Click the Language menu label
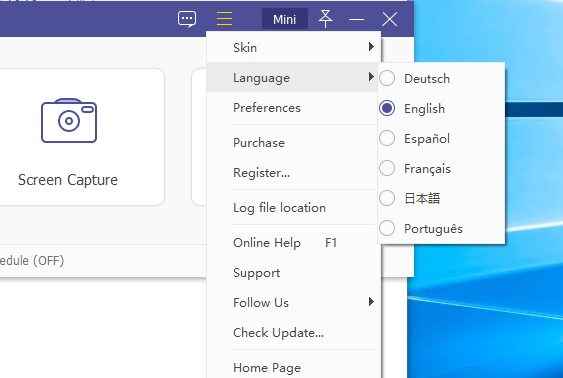Image resolution: width=563 pixels, height=378 pixels. tap(261, 78)
